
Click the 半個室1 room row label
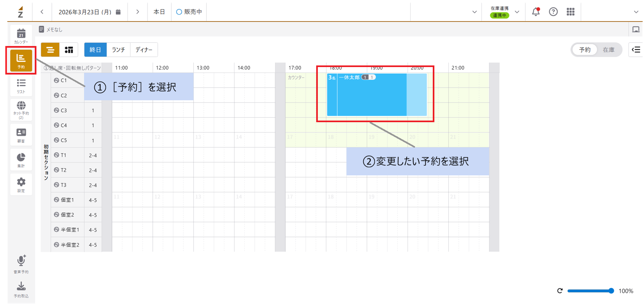point(70,230)
